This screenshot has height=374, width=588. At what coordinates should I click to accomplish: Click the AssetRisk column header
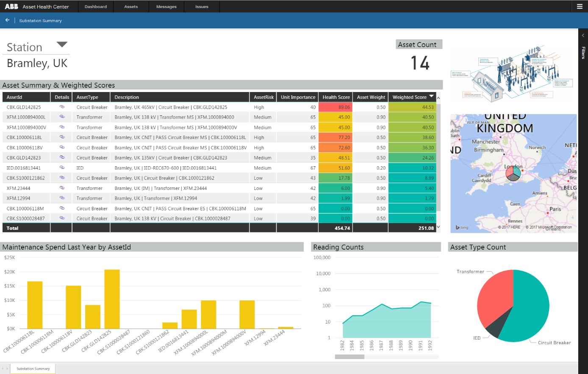(263, 97)
